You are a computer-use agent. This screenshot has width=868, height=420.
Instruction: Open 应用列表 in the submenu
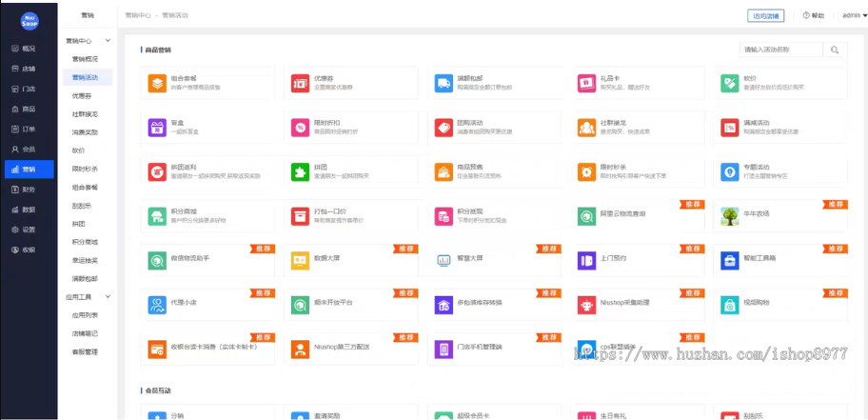[x=86, y=315]
